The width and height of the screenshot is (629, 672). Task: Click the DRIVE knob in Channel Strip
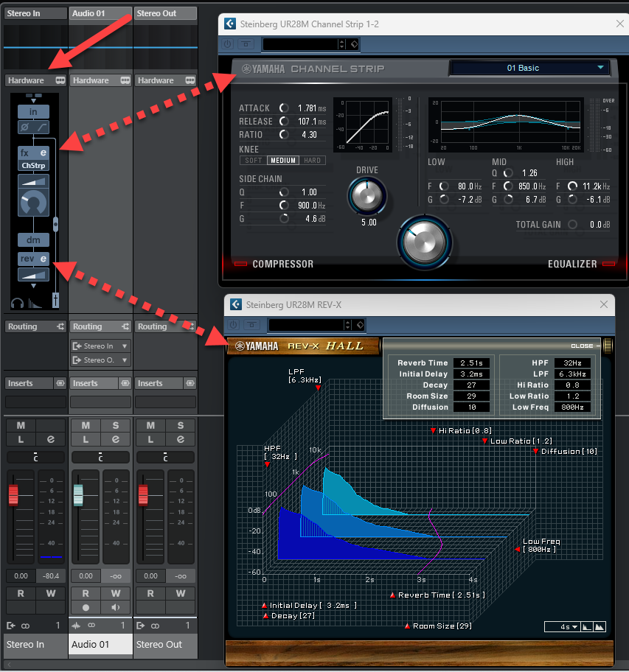366,196
